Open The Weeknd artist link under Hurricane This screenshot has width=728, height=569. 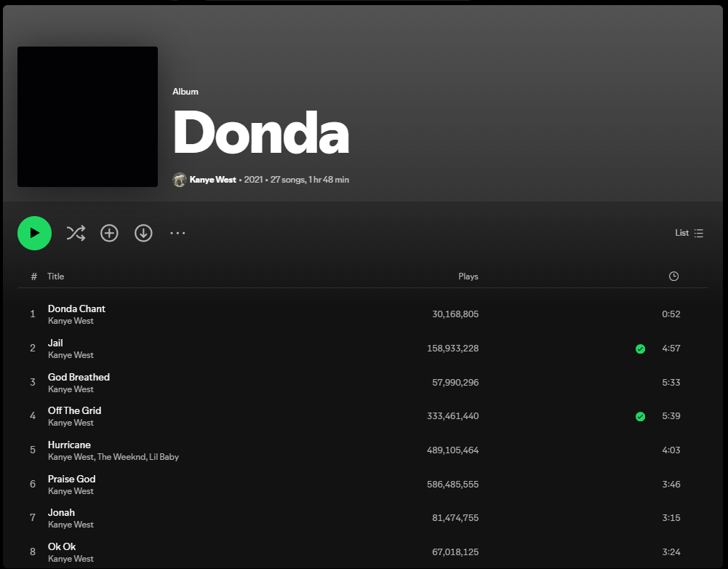click(x=121, y=457)
